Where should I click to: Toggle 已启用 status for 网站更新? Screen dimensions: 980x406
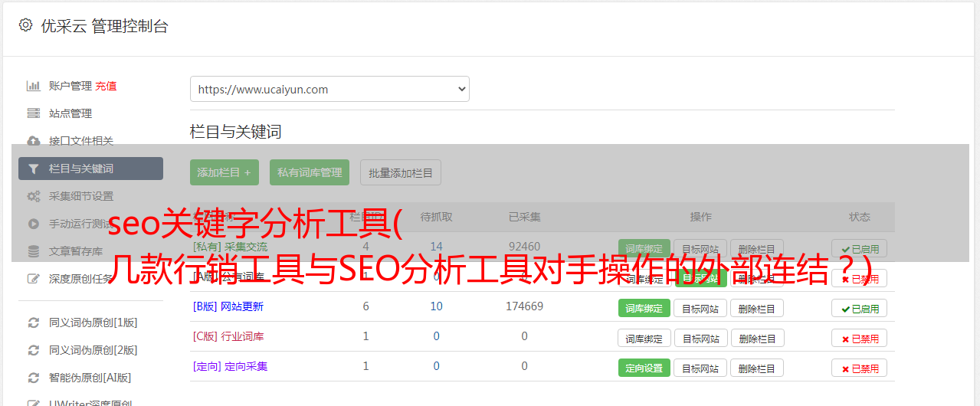click(860, 308)
